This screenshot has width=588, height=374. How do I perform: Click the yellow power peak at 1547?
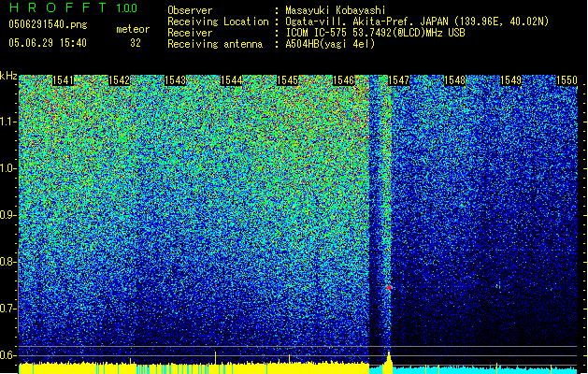click(x=389, y=361)
